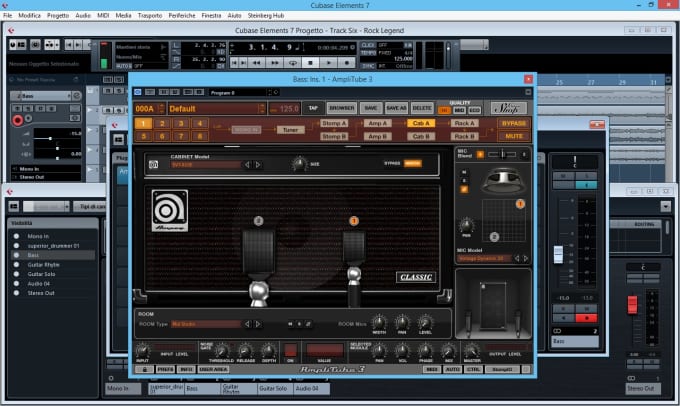Click the transport Record button

pyautogui.click(x=347, y=63)
